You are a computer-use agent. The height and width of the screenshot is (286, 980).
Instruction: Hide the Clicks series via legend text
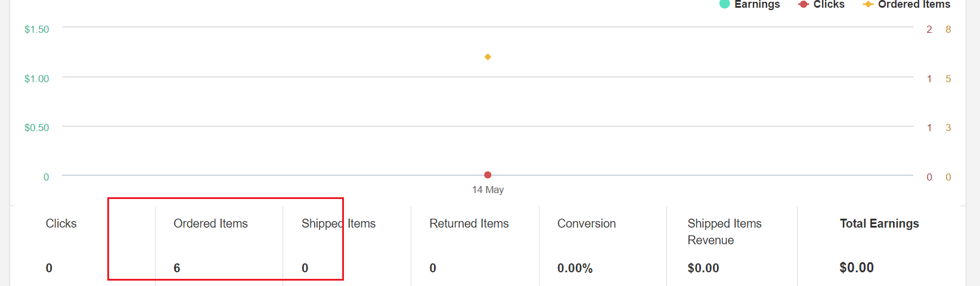tap(829, 4)
